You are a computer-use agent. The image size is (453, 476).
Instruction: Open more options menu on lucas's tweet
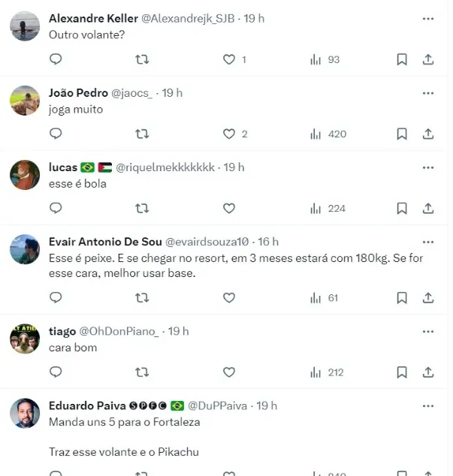point(428,167)
